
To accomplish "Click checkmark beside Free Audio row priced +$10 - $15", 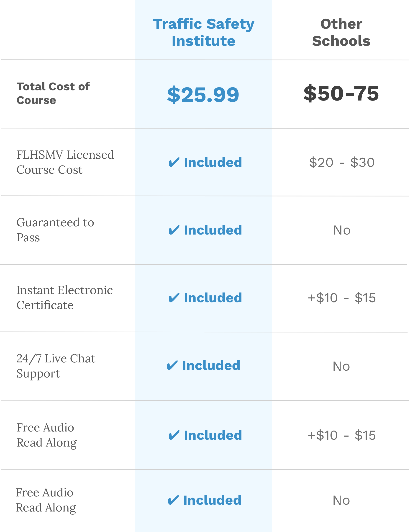I will click(x=174, y=435).
